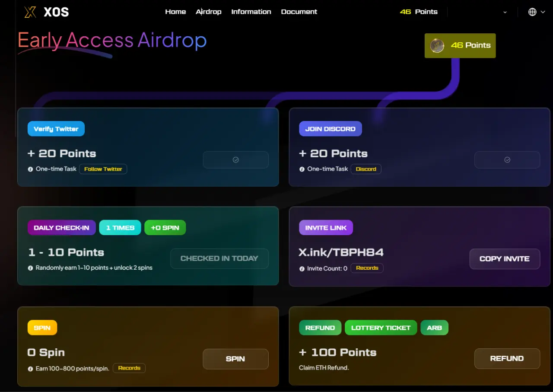Expand the language selector chevron

[543, 12]
